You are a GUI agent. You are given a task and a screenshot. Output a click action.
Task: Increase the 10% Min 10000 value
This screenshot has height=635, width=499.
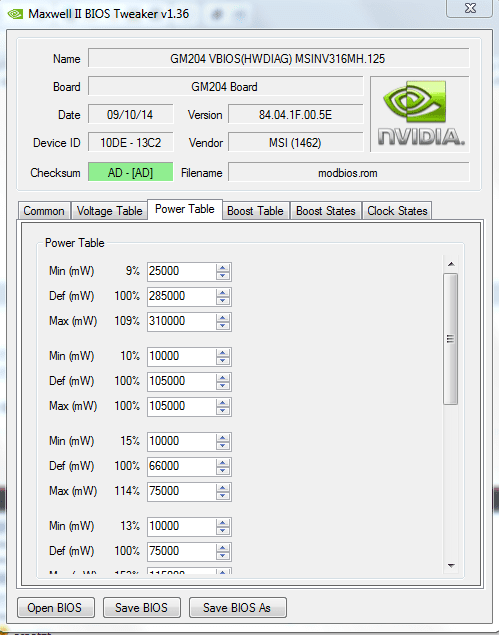tap(223, 352)
